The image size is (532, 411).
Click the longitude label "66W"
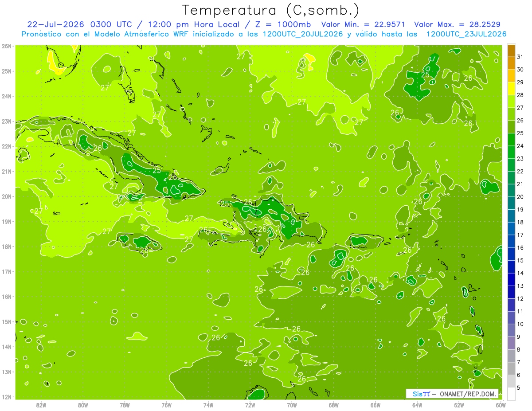(x=376, y=405)
